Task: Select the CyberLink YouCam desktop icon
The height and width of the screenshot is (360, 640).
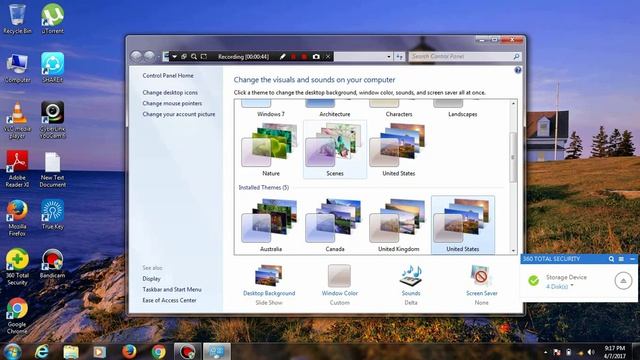Action: [x=53, y=120]
